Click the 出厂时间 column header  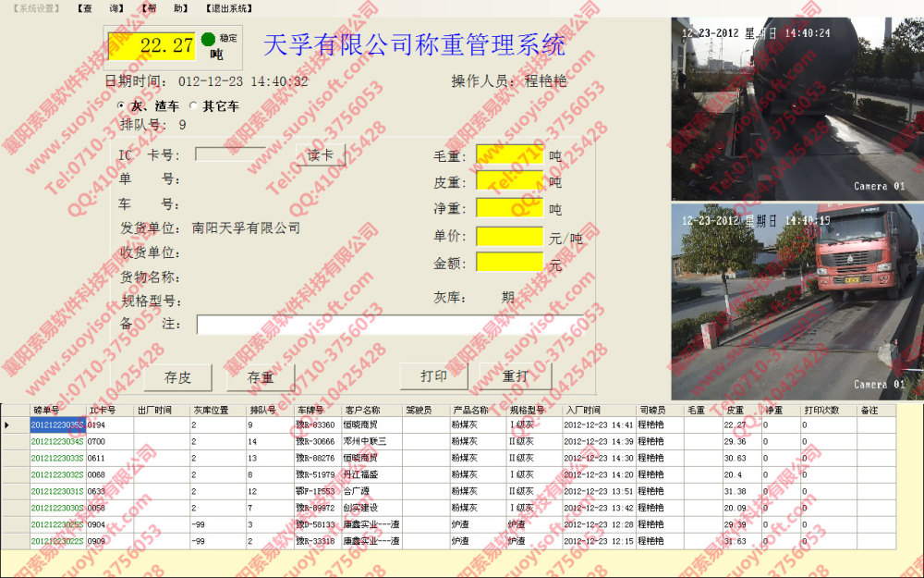coord(162,410)
